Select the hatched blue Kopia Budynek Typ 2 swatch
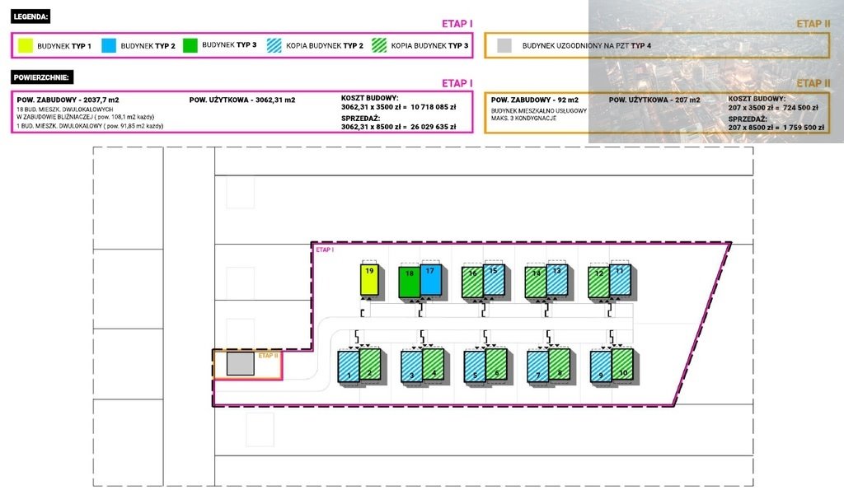 point(273,45)
